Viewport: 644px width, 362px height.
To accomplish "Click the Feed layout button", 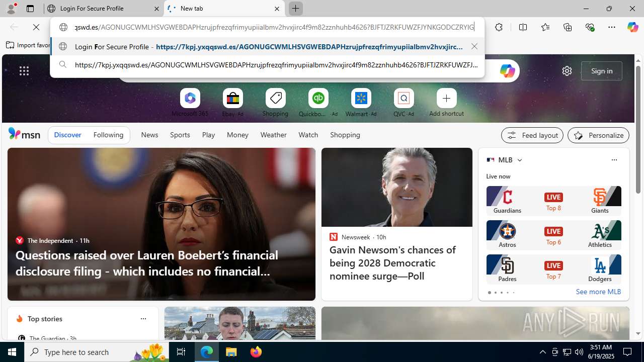I will (532, 135).
